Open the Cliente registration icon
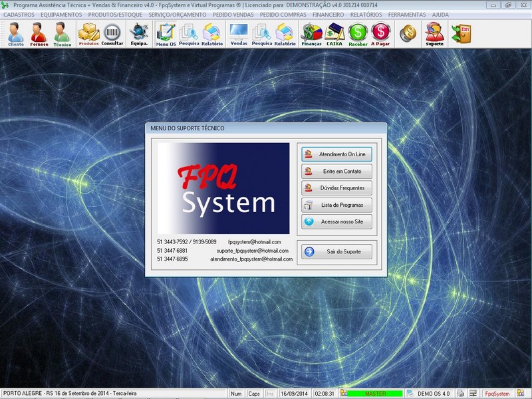This screenshot has width=532, height=399. point(15,34)
